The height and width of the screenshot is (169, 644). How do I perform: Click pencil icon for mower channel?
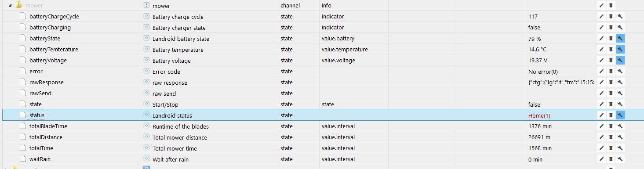601,5
